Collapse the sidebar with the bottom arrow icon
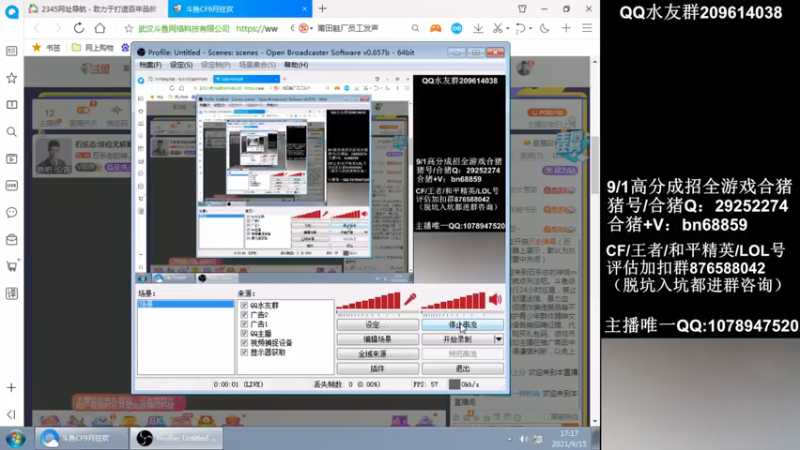The width and height of the screenshot is (800, 450). (x=11, y=414)
